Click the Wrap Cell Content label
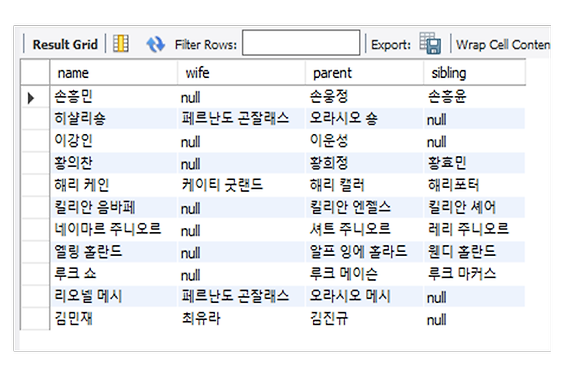 pos(503,44)
